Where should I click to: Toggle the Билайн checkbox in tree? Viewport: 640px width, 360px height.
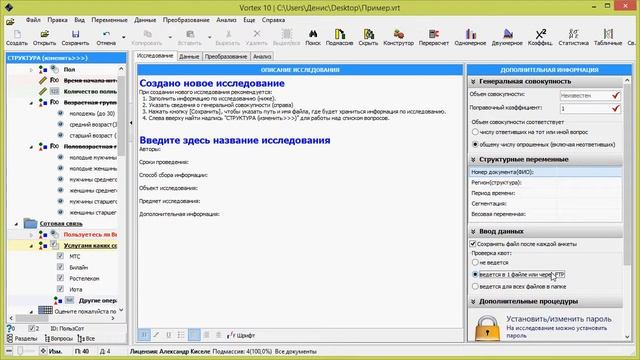click(60, 267)
